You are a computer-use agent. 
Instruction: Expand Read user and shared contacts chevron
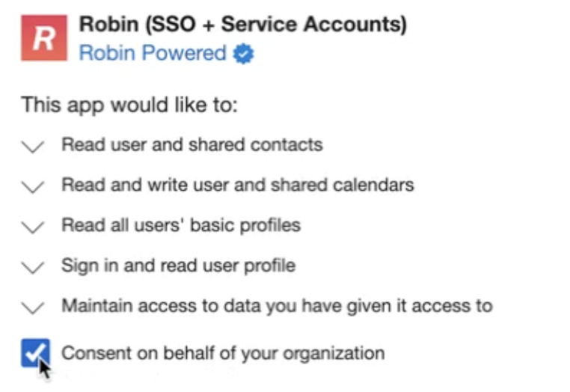33,147
